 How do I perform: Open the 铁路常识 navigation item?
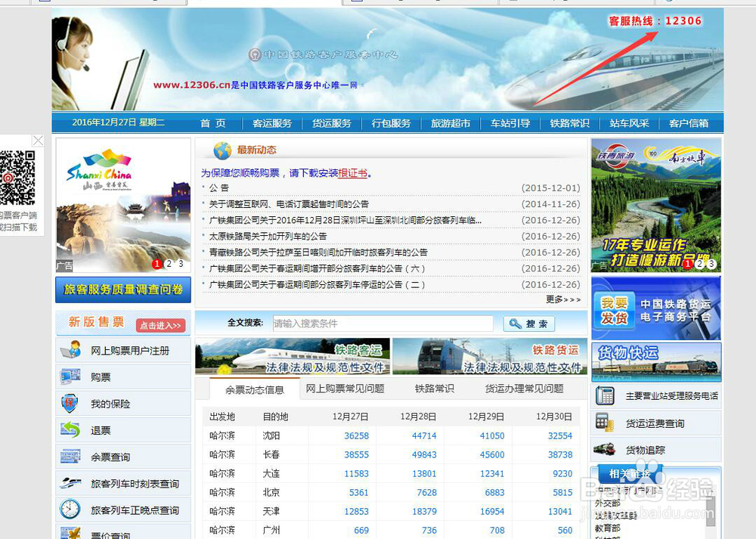(x=569, y=123)
